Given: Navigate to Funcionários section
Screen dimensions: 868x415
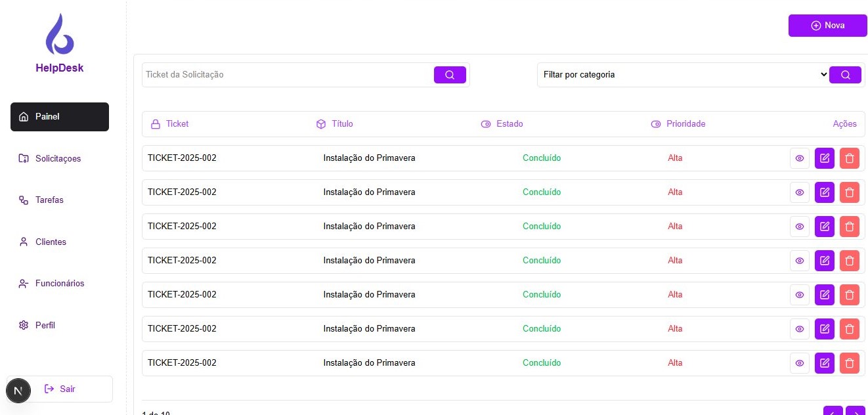Looking at the screenshot, I should pos(59,284).
